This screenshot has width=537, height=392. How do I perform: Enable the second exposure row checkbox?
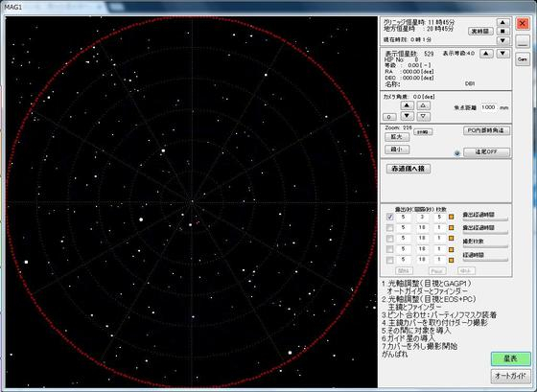click(389, 228)
